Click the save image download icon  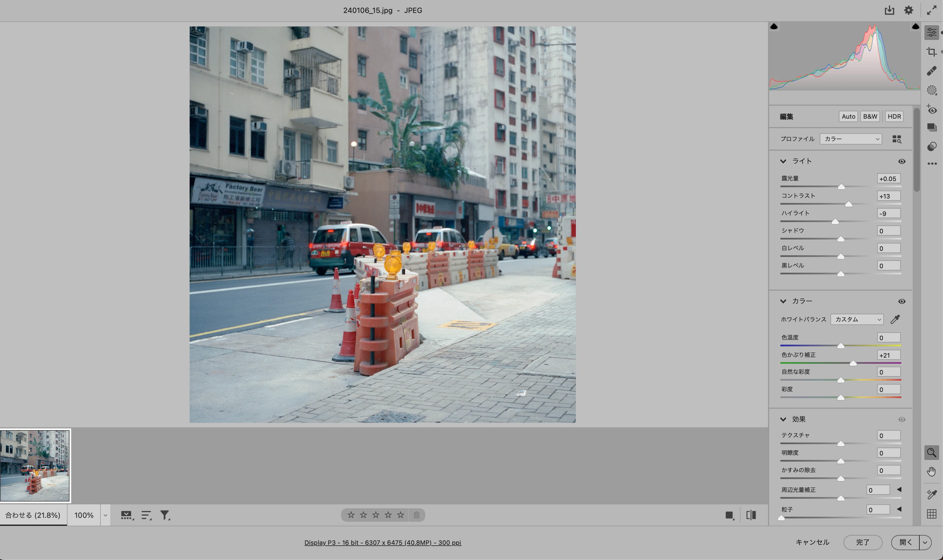889,10
